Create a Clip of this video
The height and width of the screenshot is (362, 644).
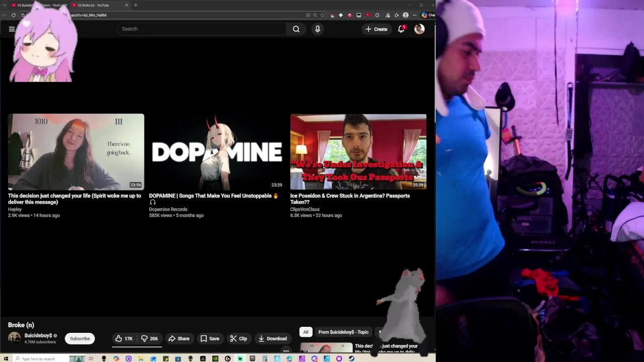238,338
